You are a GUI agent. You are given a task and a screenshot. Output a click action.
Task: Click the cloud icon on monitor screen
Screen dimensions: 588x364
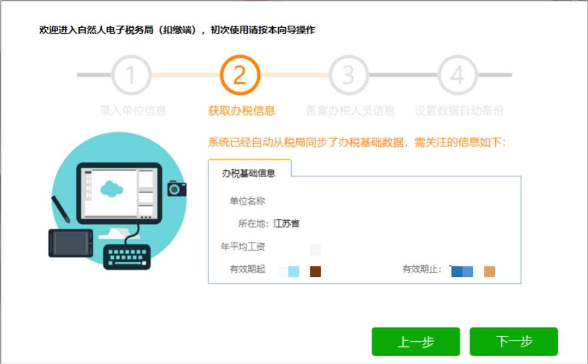click(x=112, y=188)
